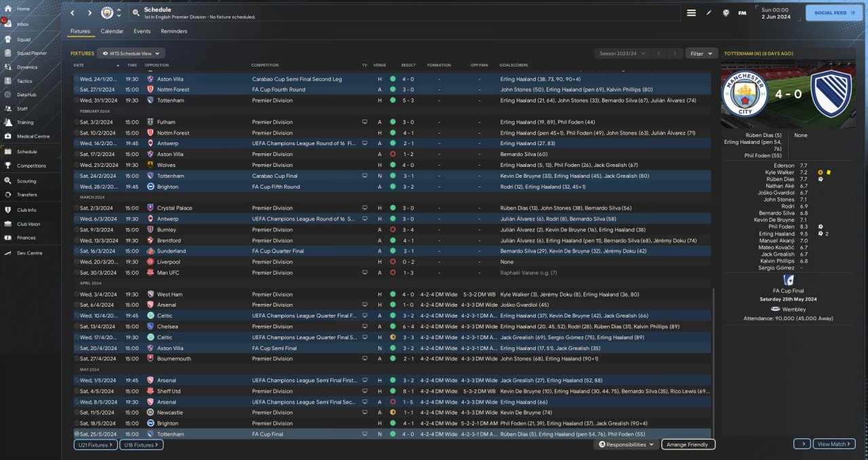Open the Scouting section

point(26,181)
